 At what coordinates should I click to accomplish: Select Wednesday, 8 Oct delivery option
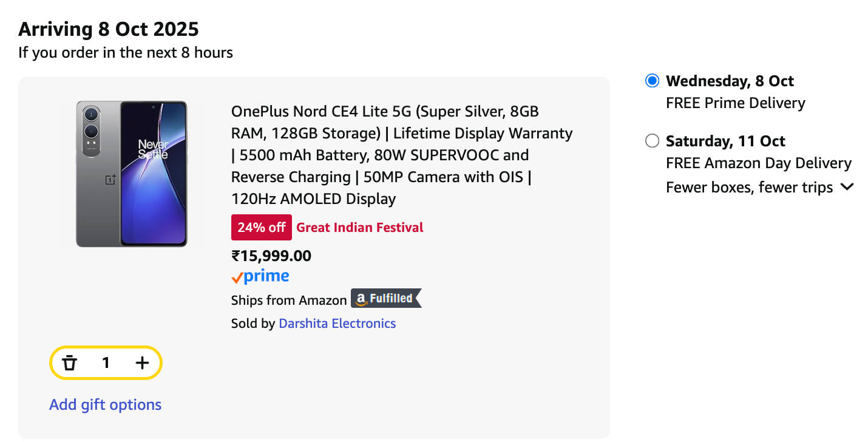(652, 81)
